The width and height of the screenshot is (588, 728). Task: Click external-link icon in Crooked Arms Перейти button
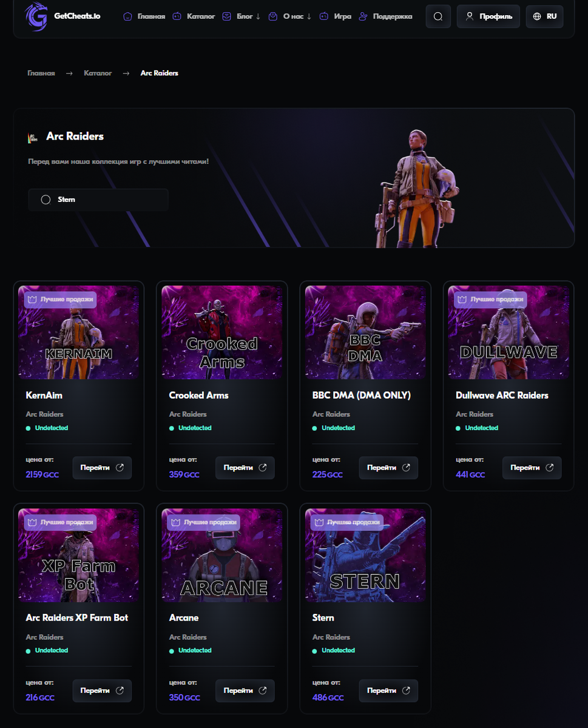pyautogui.click(x=263, y=468)
